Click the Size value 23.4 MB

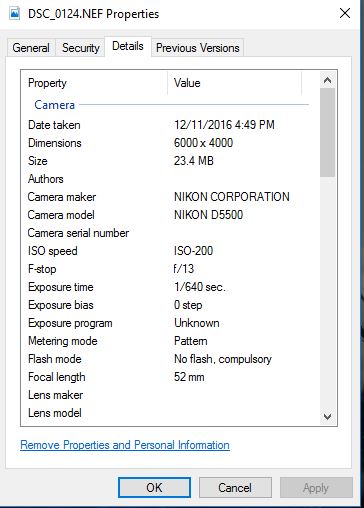tap(194, 161)
